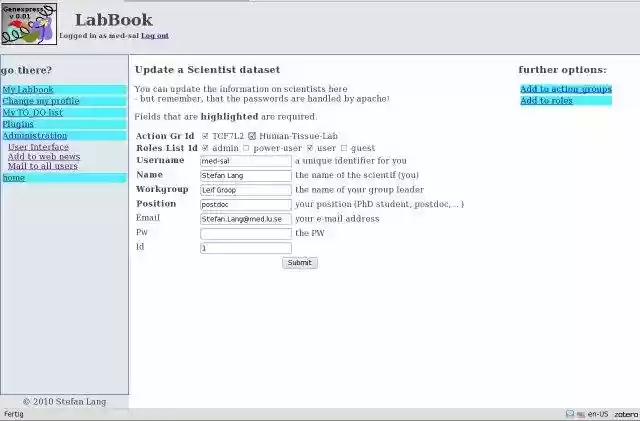Open Add to roles option

(x=546, y=100)
